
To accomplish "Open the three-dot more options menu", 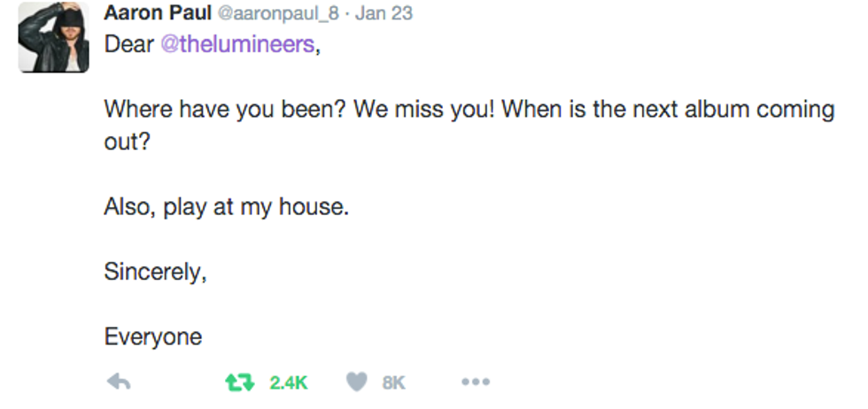I will pyautogui.click(x=475, y=382).
